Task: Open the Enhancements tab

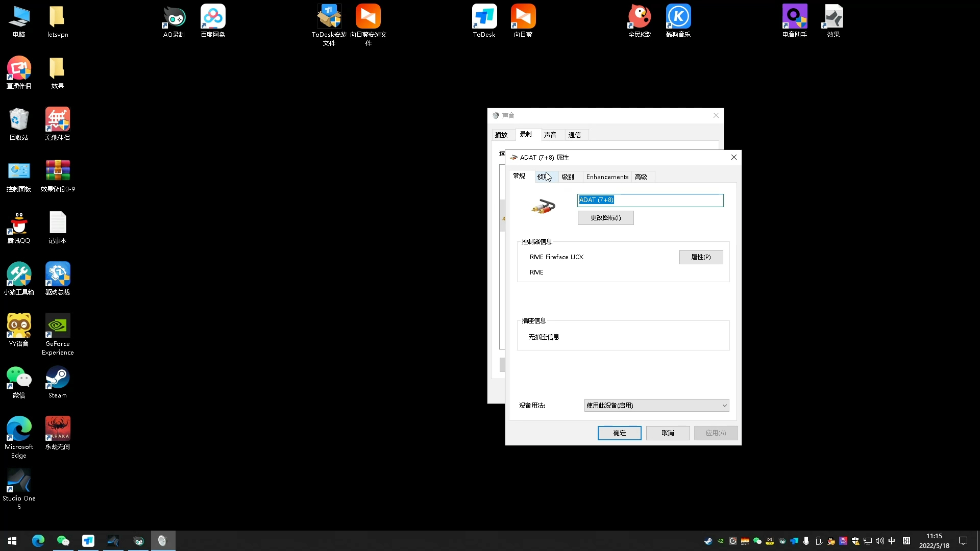Action: [x=607, y=177]
